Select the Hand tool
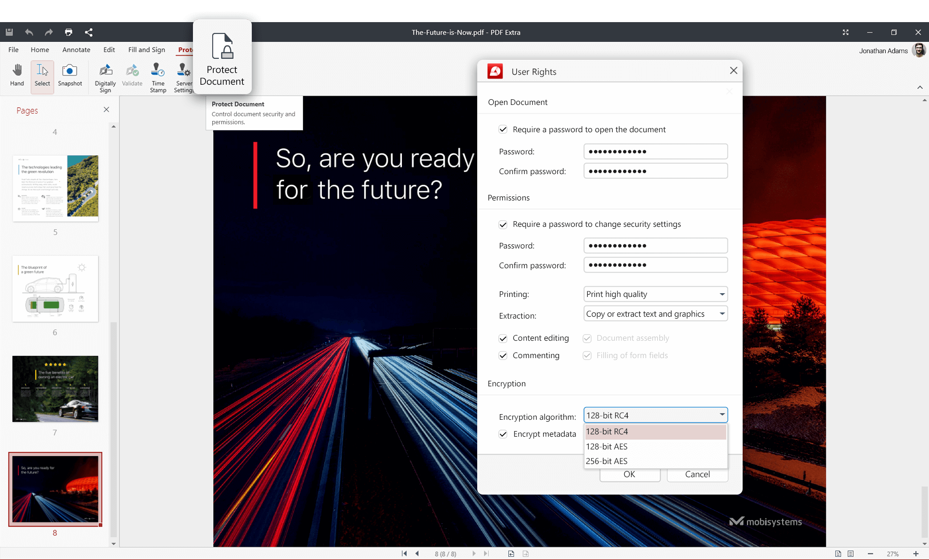Viewport: 929px width, 560px height. click(x=17, y=75)
